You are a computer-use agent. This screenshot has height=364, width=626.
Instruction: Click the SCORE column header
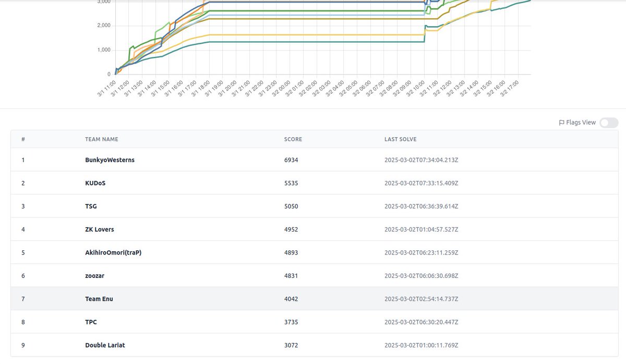pyautogui.click(x=293, y=139)
